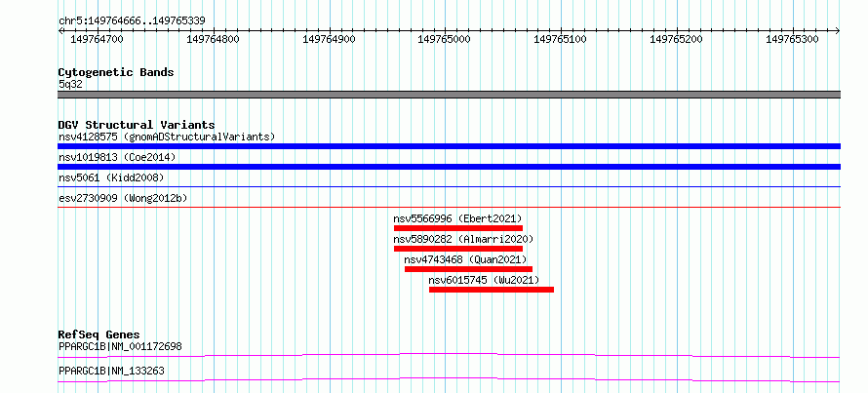Click ruler position 149764900
The width and height of the screenshot is (868, 393).
coord(330,39)
